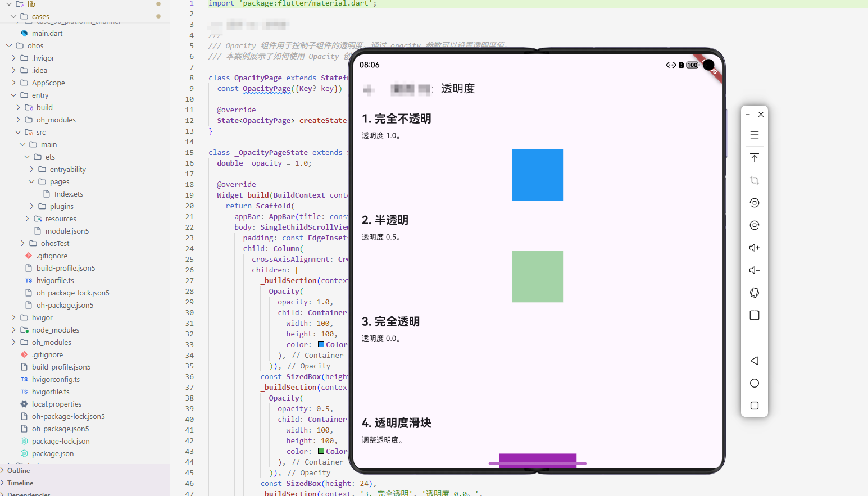The width and height of the screenshot is (868, 496).
Task: Click the '4. 透明度滑块' heading
Action: 397,423
